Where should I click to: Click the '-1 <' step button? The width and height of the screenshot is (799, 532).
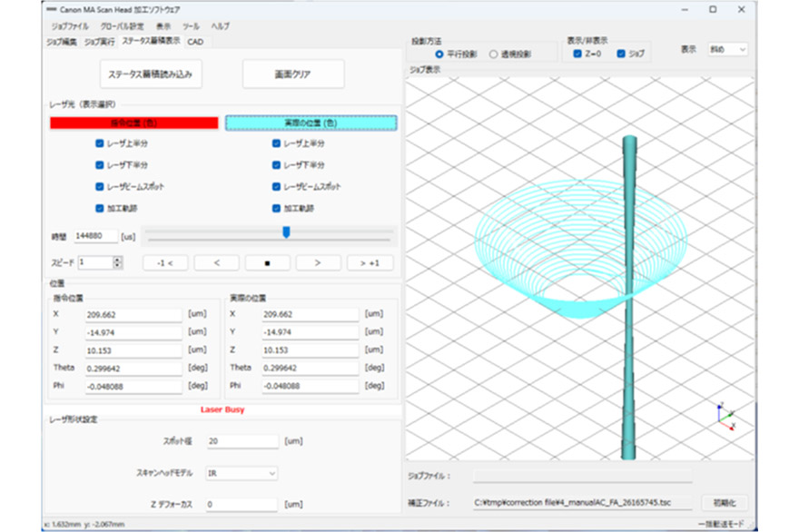(x=164, y=262)
